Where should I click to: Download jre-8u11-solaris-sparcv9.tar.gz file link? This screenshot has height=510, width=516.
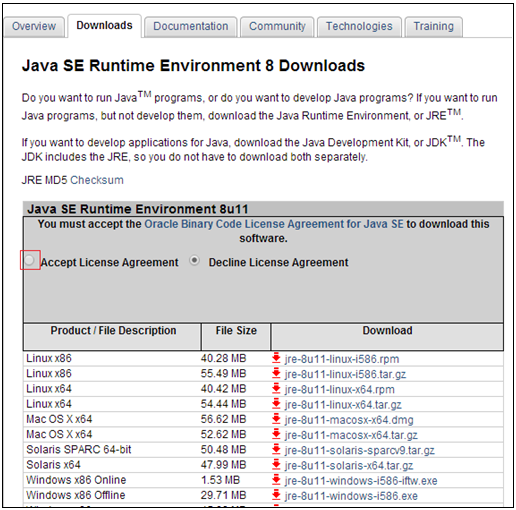click(x=360, y=450)
